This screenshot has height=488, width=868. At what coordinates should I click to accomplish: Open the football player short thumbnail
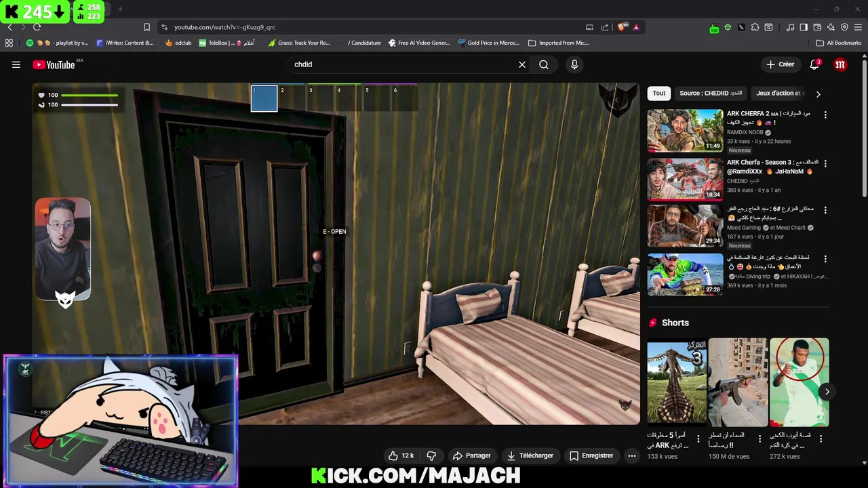point(799,382)
